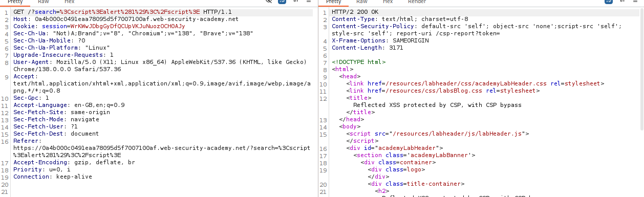
Task: Click the search-hide icon in request pane
Action: point(269,2)
